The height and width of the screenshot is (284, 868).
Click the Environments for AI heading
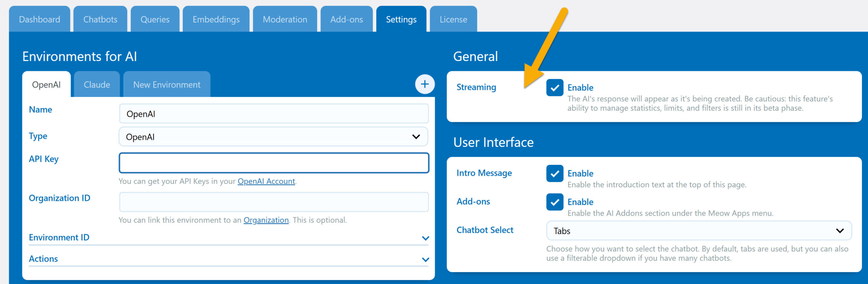point(80,56)
